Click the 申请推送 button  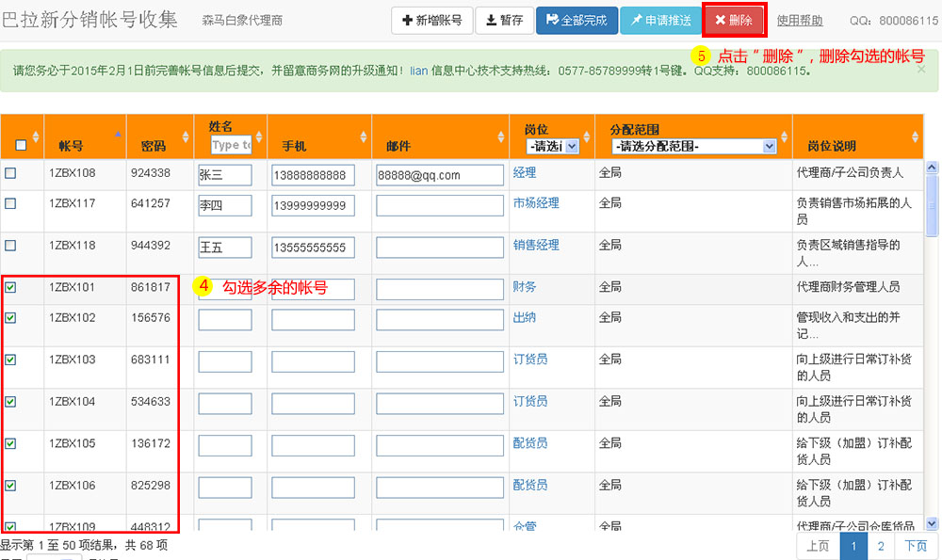click(660, 21)
